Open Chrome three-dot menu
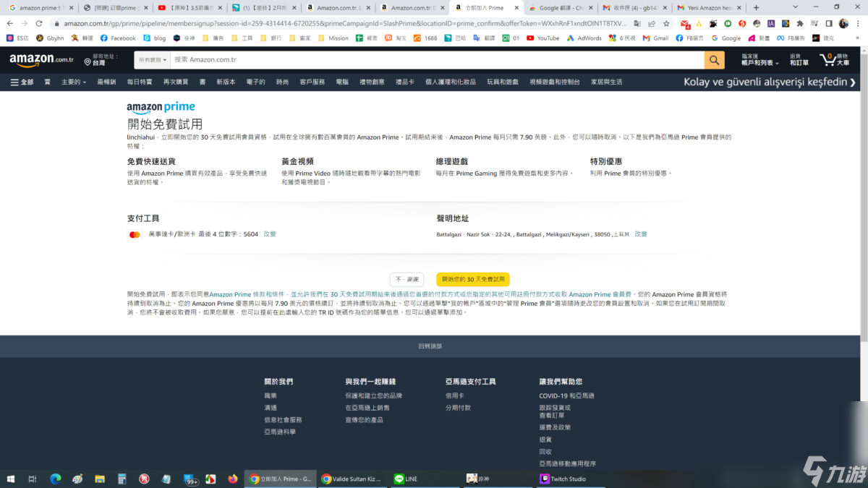 point(859,23)
